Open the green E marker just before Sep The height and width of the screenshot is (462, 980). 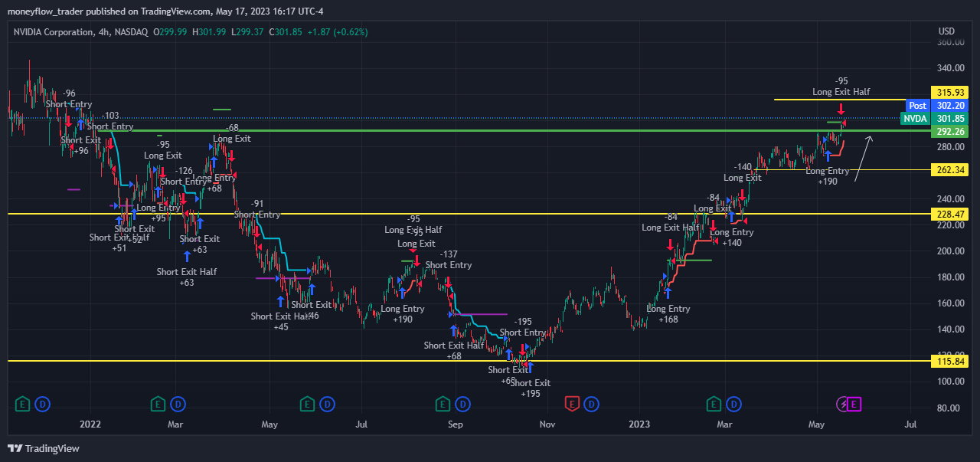point(442,403)
